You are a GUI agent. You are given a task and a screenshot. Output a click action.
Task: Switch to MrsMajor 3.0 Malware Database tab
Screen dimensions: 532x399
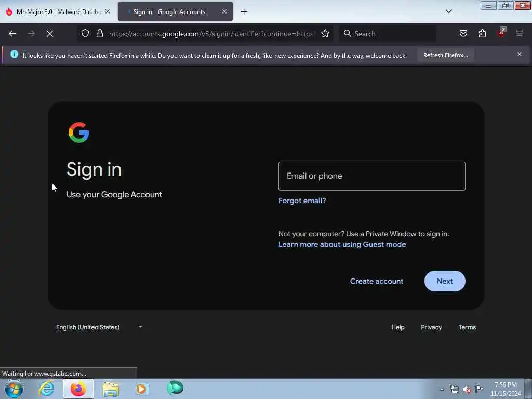tap(58, 11)
